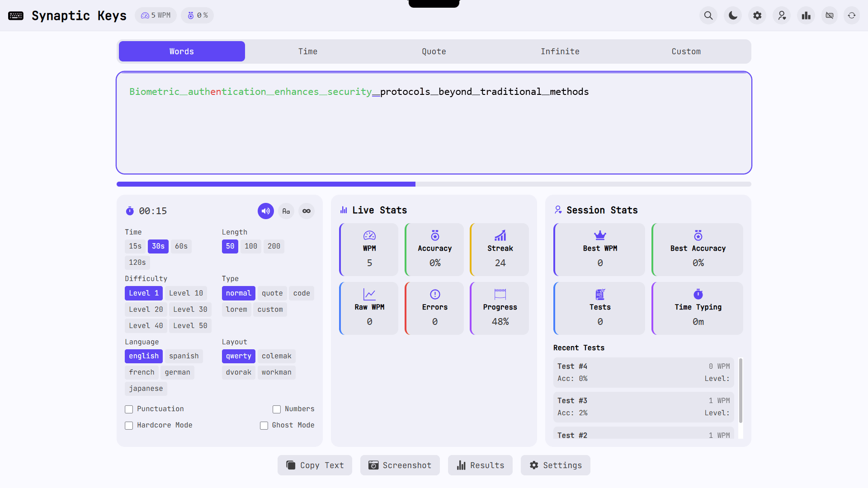Click the typing text area

[x=434, y=123]
